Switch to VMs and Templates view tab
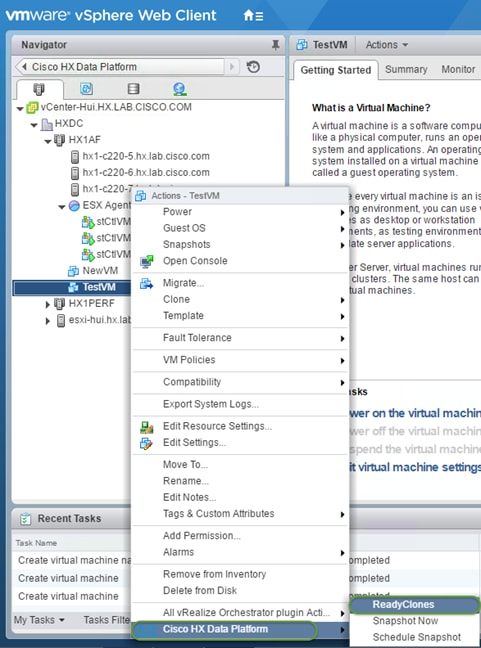Screen dimensions: 481x648 (x=86, y=88)
